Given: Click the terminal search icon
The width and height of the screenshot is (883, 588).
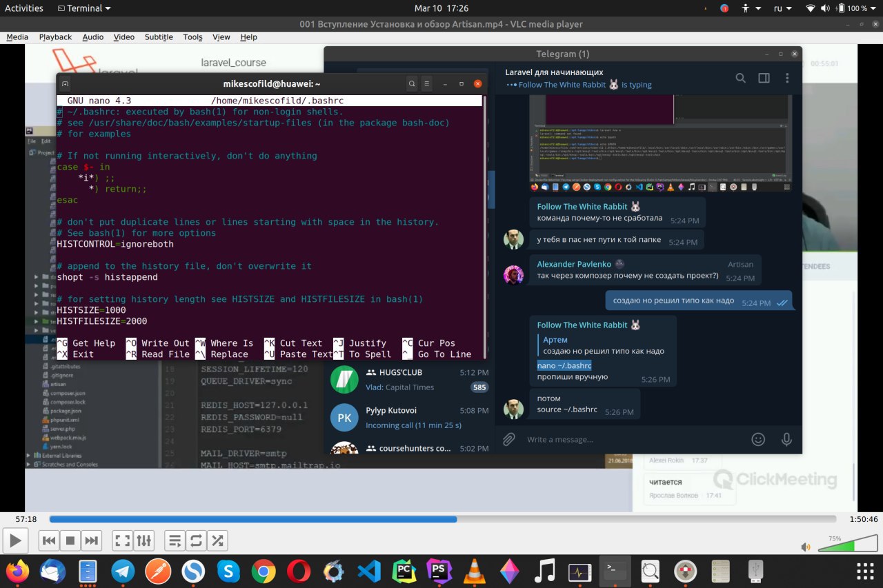Looking at the screenshot, I should 412,83.
